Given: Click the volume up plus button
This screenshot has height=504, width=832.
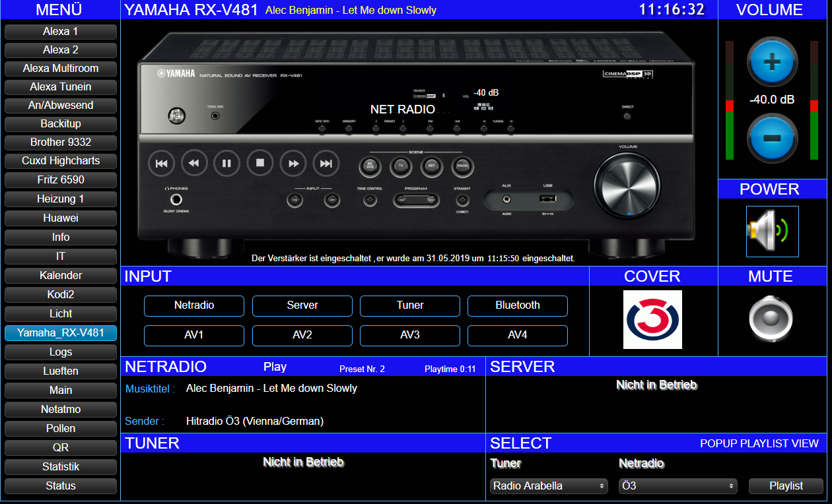Looking at the screenshot, I should pyautogui.click(x=772, y=62).
